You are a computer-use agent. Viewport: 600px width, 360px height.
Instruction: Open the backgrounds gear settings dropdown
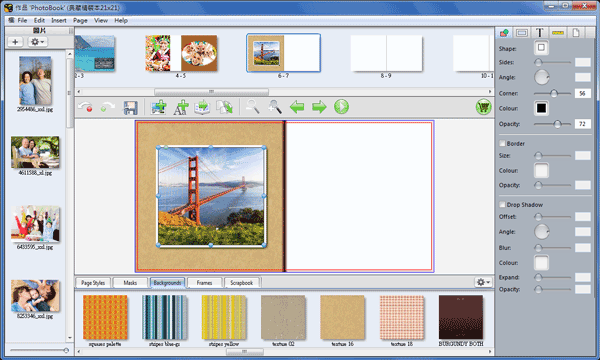483,282
